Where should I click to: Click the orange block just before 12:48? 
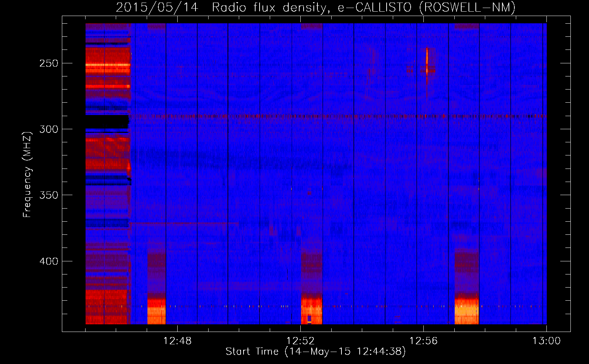click(157, 311)
